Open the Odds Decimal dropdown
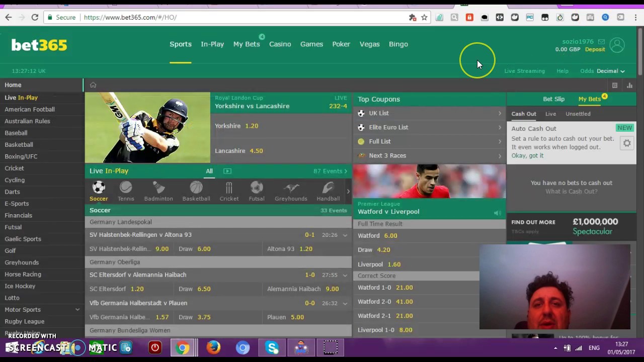Viewport: 644px width, 362px height. (x=610, y=71)
